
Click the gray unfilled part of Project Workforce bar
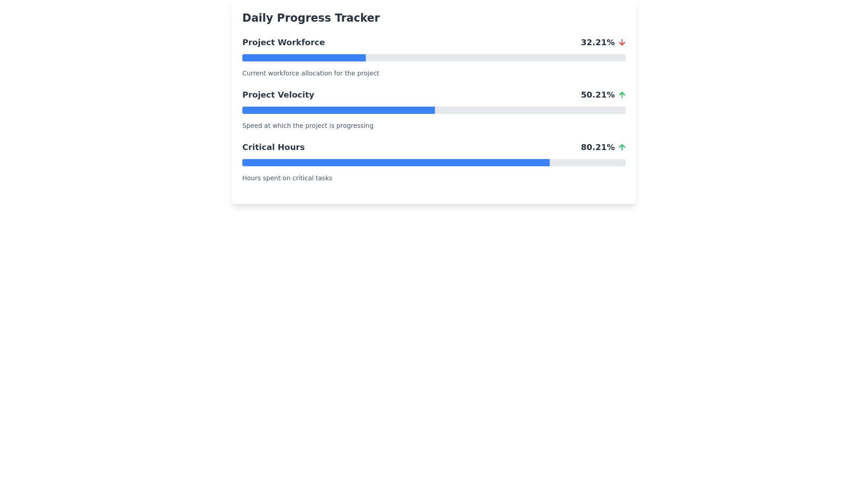tap(495, 58)
